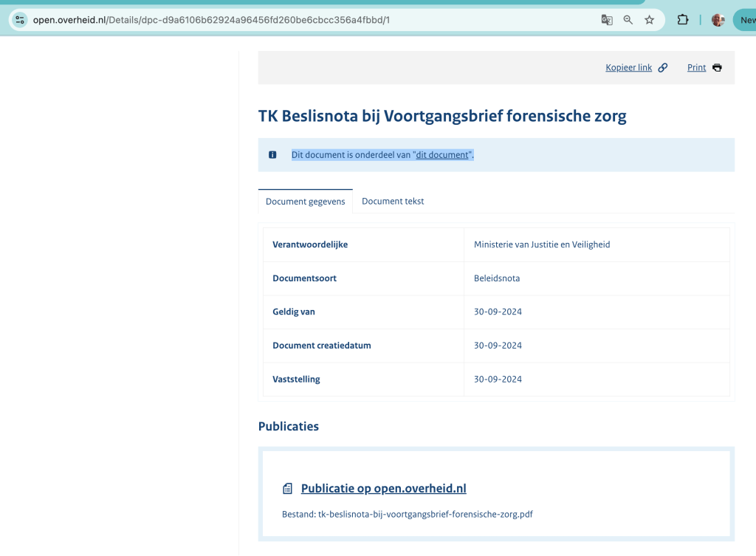This screenshot has height=556, width=756.
Task: Click the Bestand PDF filename text
Action: click(x=425, y=514)
